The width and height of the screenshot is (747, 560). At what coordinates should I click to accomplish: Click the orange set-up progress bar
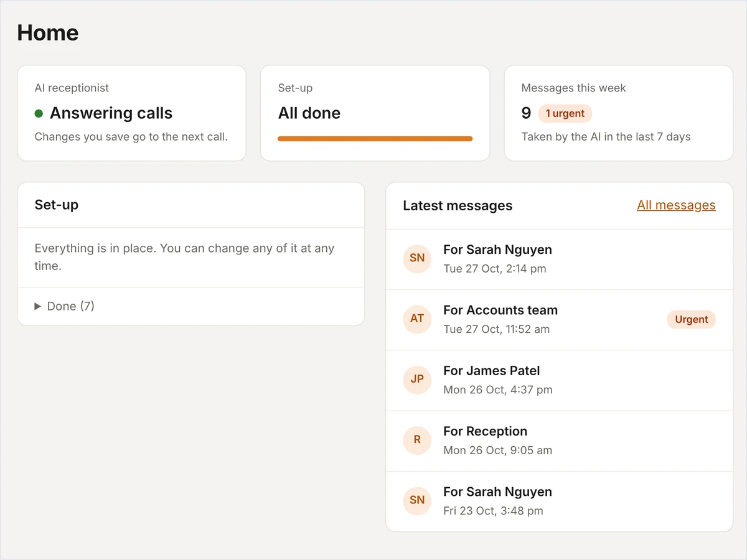click(375, 139)
